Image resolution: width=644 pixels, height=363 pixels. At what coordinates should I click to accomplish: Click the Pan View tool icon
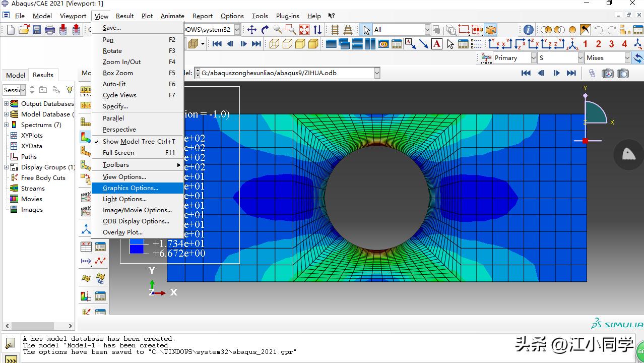coord(251,30)
